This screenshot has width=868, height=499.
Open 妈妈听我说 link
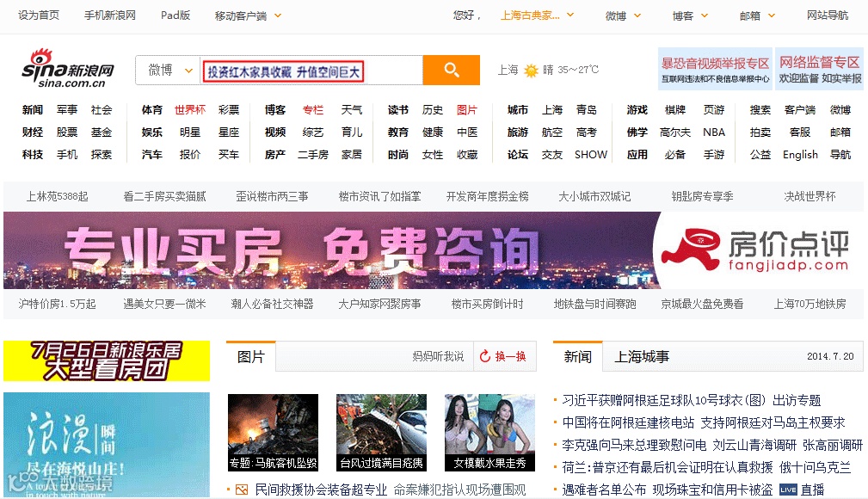pyautogui.click(x=438, y=356)
